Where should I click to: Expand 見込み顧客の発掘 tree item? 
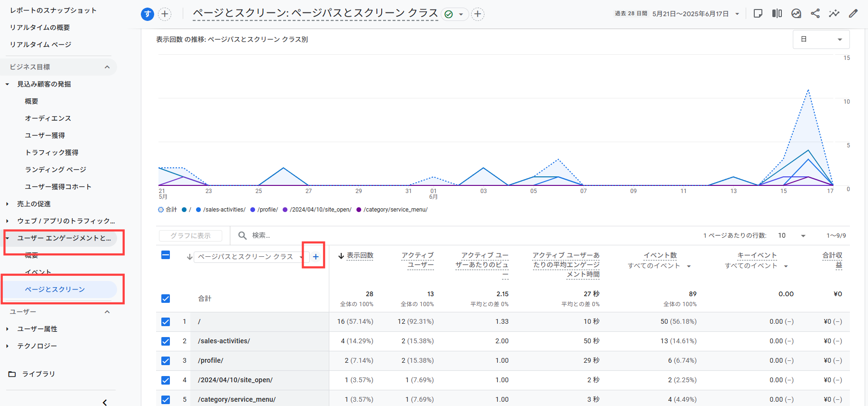coord(7,84)
